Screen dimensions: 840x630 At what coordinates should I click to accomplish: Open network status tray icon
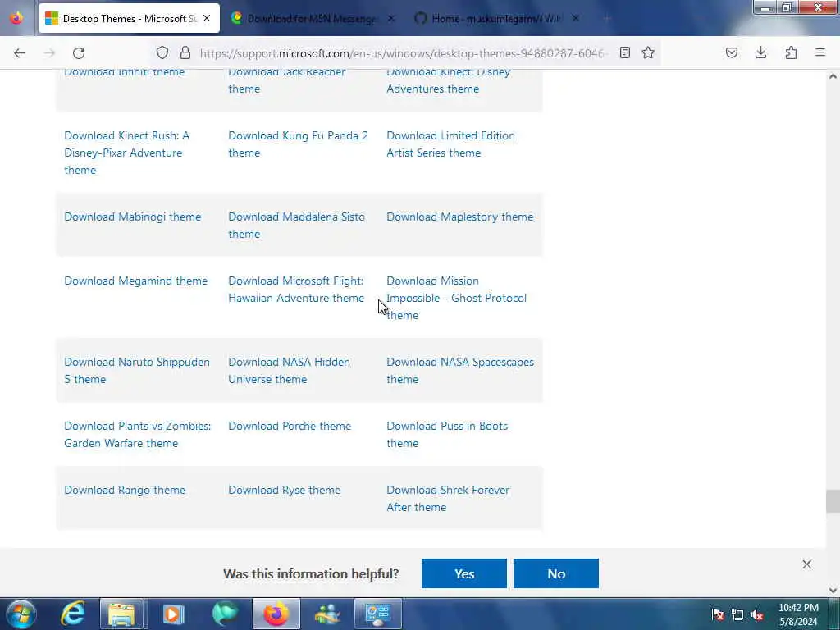click(x=737, y=615)
